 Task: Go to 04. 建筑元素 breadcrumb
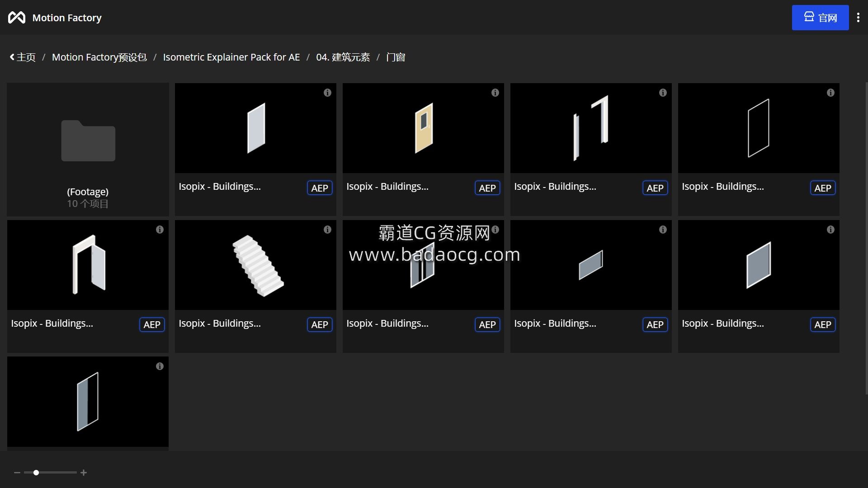343,57
